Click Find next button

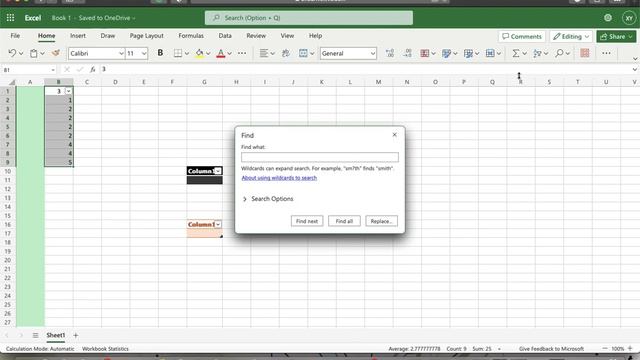point(307,221)
